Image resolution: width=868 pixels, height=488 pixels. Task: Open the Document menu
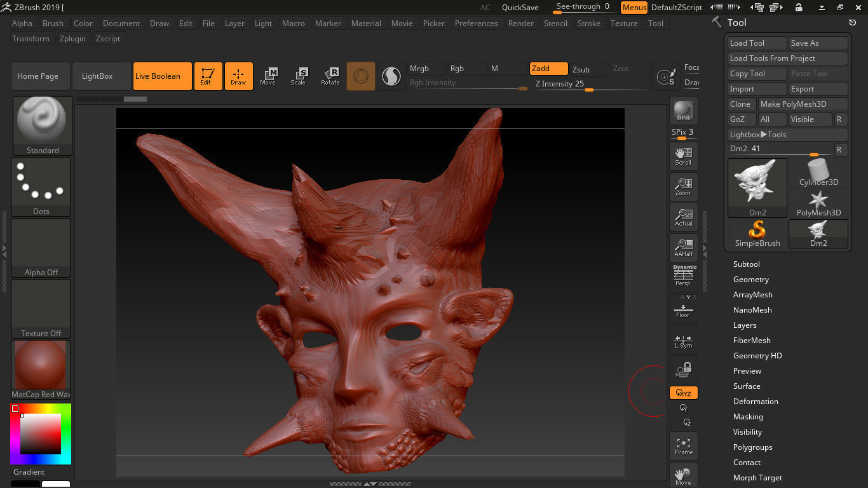coord(121,24)
